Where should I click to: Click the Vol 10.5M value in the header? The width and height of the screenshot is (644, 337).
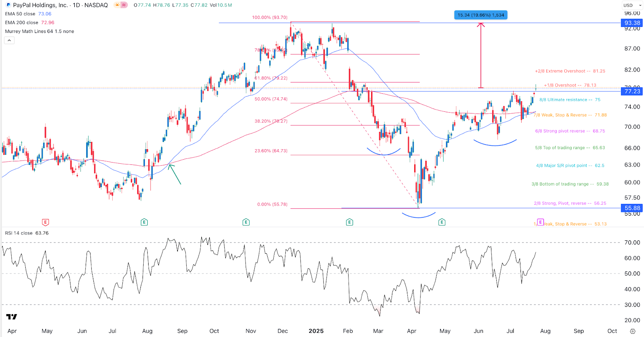pyautogui.click(x=221, y=5)
